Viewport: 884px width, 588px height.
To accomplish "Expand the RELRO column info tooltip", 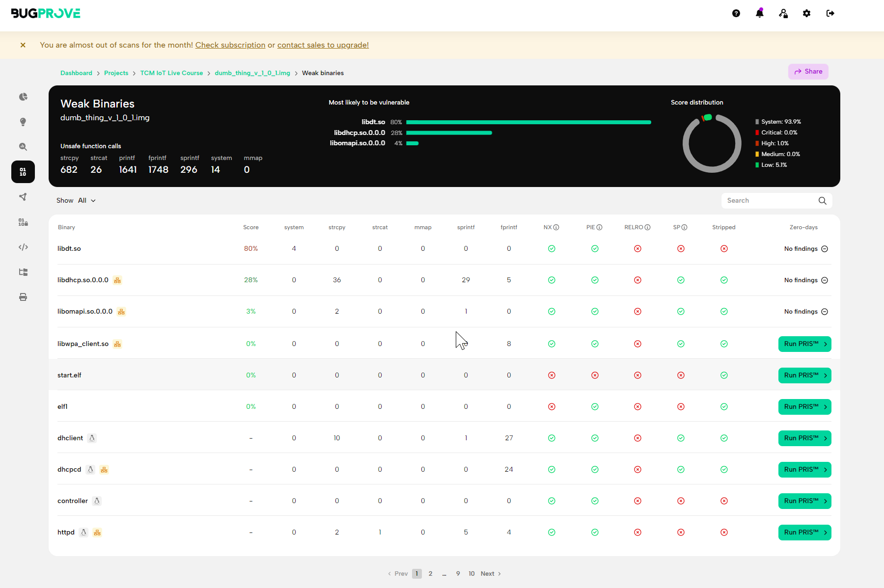I will coord(647,227).
